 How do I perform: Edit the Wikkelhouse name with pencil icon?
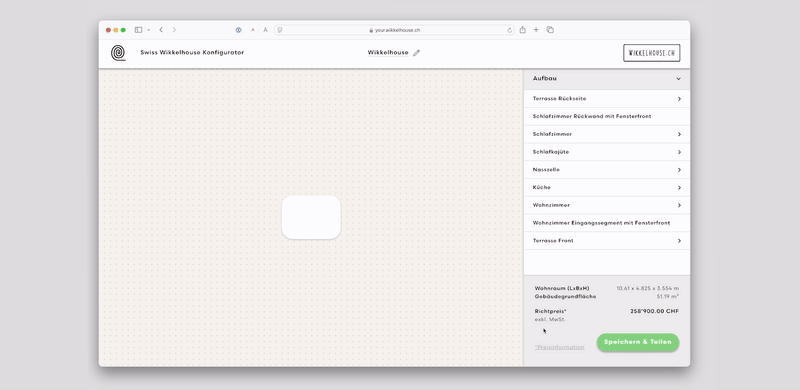pos(416,53)
